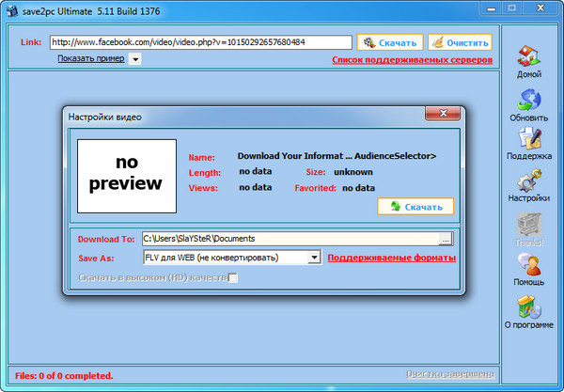The width and height of the screenshot is (564, 392).
Task: Focus the Link URL input field
Action: coord(201,42)
